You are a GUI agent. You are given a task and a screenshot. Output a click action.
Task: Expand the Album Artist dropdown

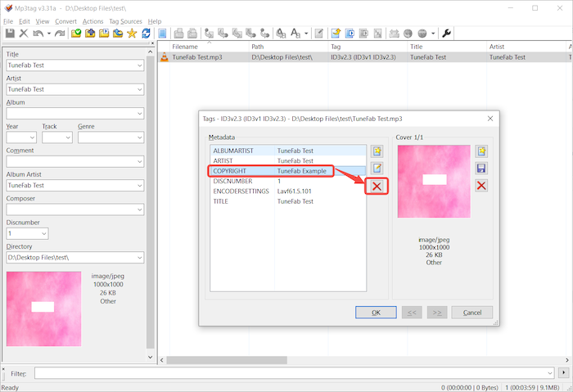[140, 186]
